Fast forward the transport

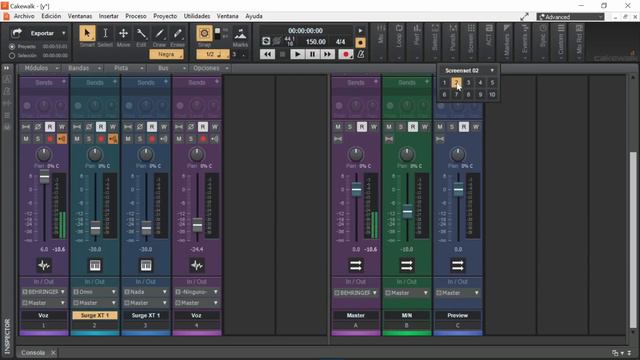click(328, 54)
